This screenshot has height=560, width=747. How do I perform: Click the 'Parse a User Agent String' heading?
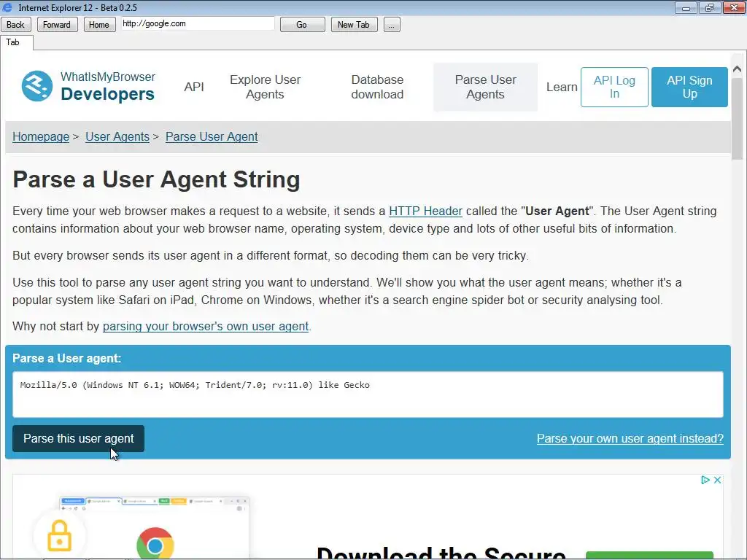pos(156,179)
